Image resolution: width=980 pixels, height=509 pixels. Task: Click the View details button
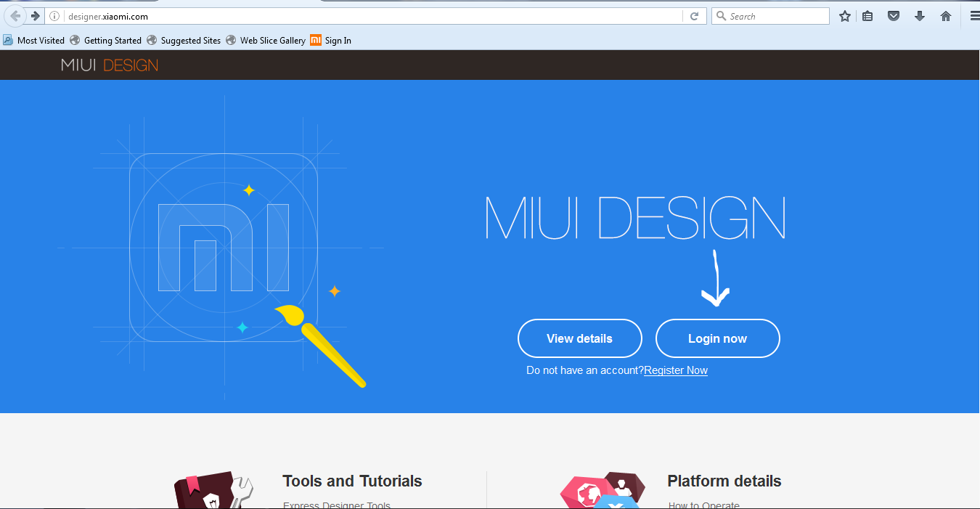click(579, 338)
